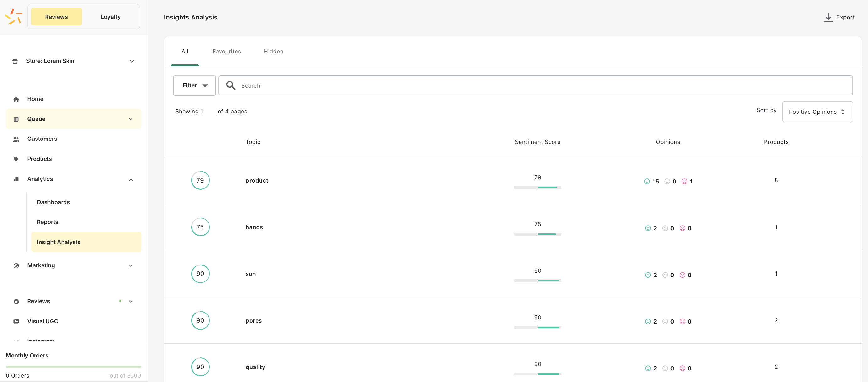Switch to the Reviews toggle
This screenshot has height=382, width=868.
coord(56,17)
